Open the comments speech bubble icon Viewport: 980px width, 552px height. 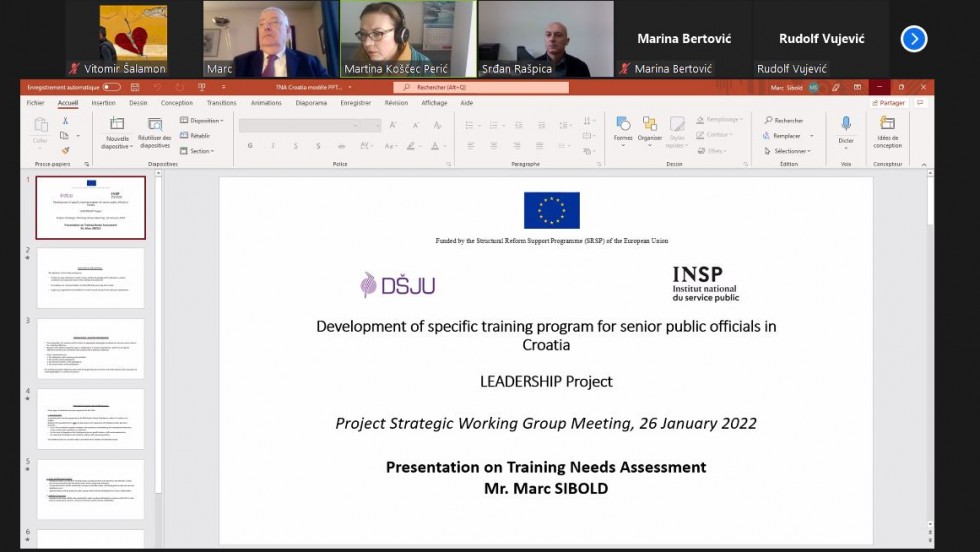point(920,103)
